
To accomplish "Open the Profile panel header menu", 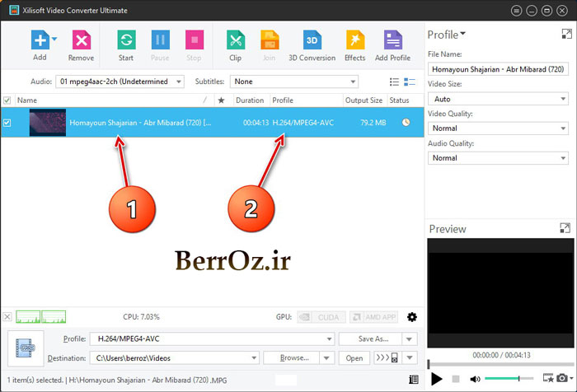I will (x=447, y=35).
